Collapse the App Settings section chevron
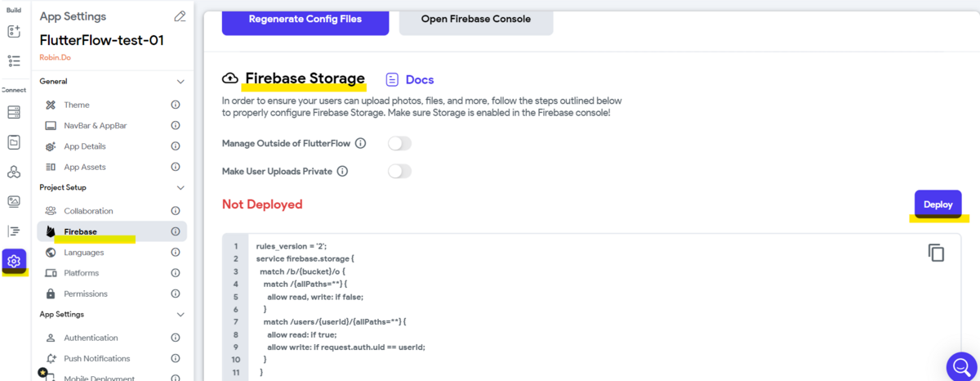This screenshot has width=980, height=381. pyautogui.click(x=180, y=315)
